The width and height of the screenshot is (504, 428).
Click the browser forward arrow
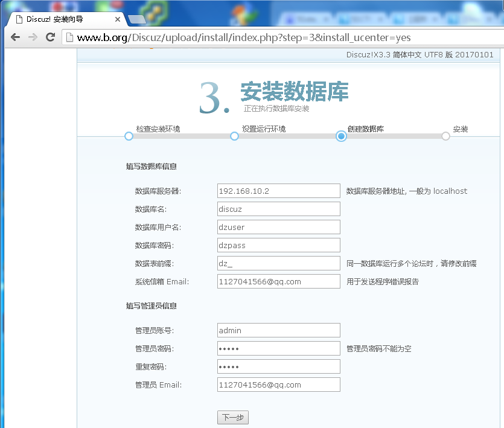tap(33, 37)
